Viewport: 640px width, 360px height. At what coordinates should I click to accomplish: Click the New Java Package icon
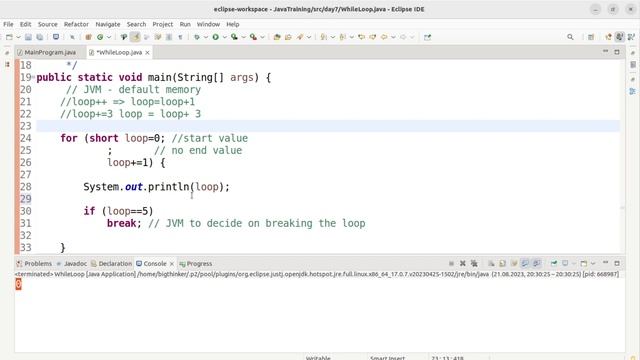pyautogui.click(x=88, y=37)
